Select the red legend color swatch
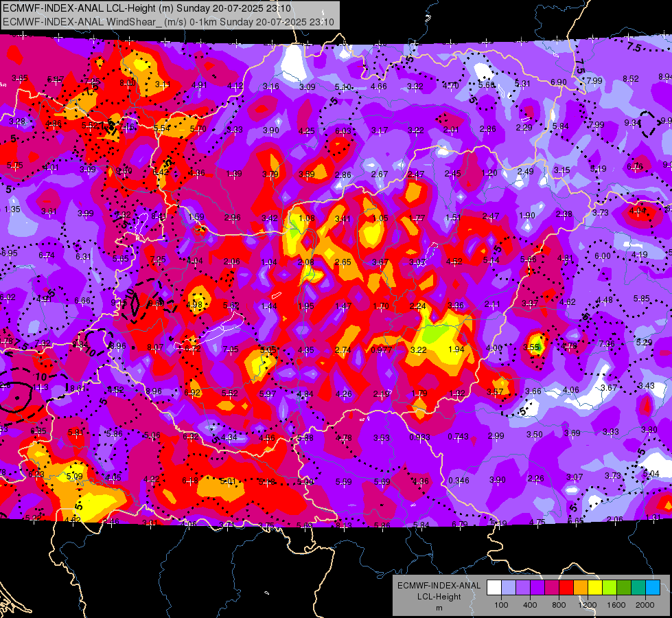Viewport: 672px width, 618px height. [566, 588]
